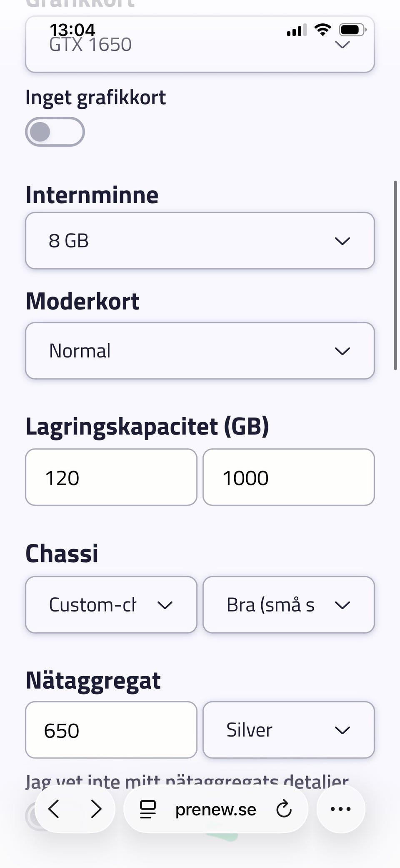
Task: Open the page reader icon beside the address
Action: click(147, 809)
